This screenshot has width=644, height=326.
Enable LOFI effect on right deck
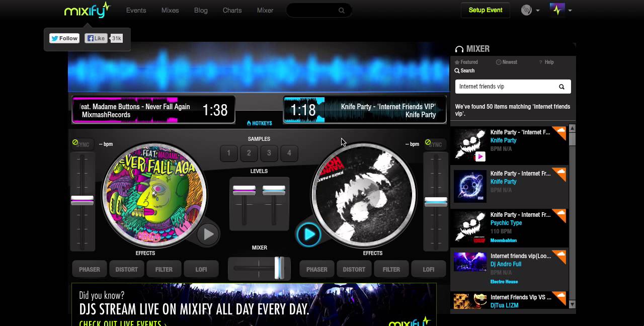(x=429, y=270)
